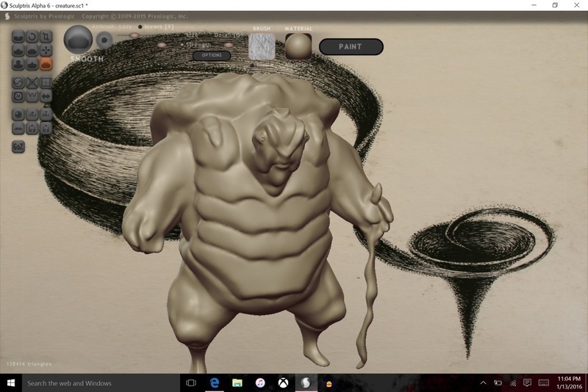The image size is (588, 392).
Task: Open the touch keyboard tray icon
Action: [544, 382]
